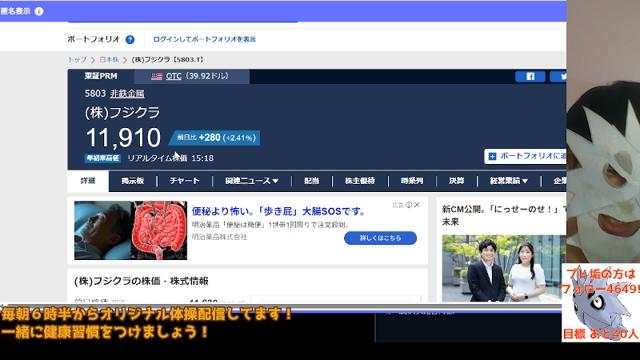Click the 明治薬品株式会社 advertiser name
This screenshot has width=640, height=360.
tap(219, 237)
